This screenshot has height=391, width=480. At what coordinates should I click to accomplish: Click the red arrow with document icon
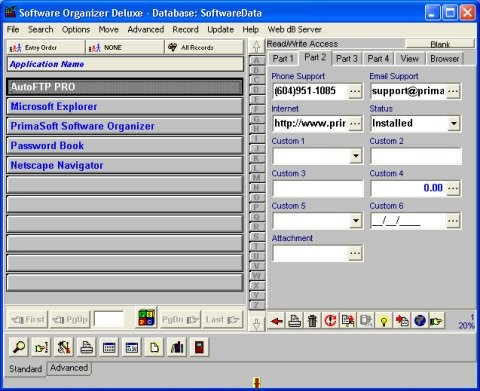(x=402, y=321)
